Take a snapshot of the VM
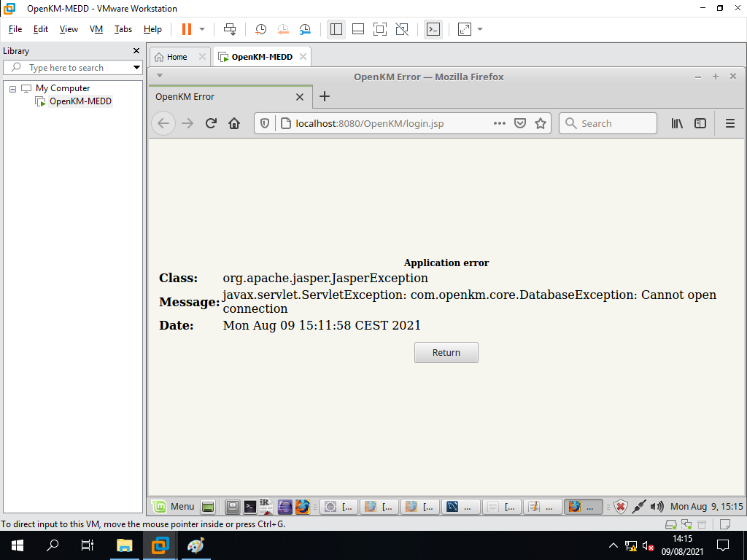Image resolution: width=747 pixels, height=560 pixels. pos(260,29)
